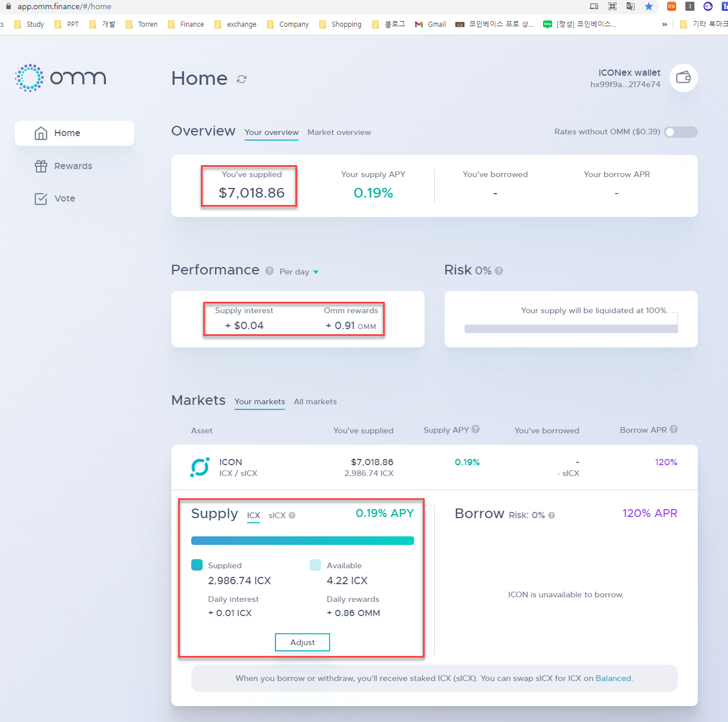Show Borrow Risk help icon

(552, 515)
